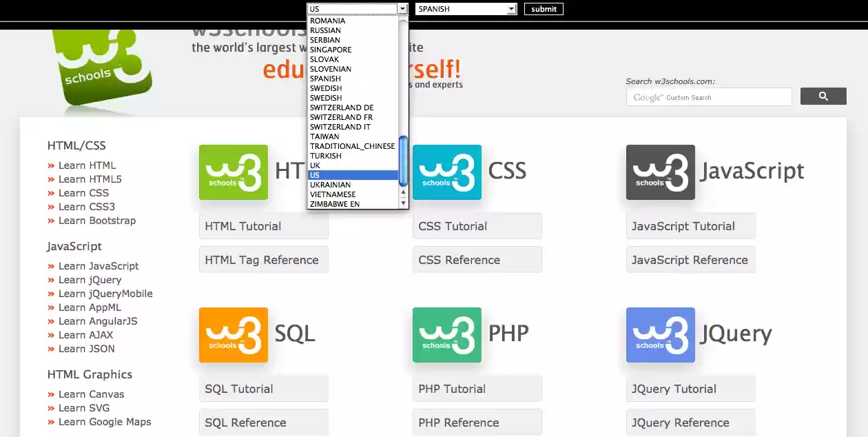The height and width of the screenshot is (437, 868).
Task: Open the PHP Reference page
Action: 458,422
